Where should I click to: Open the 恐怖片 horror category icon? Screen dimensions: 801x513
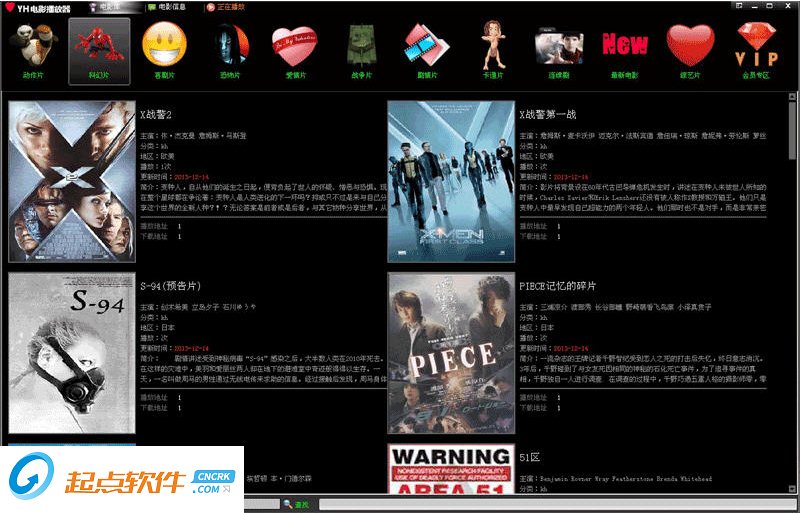(230, 51)
